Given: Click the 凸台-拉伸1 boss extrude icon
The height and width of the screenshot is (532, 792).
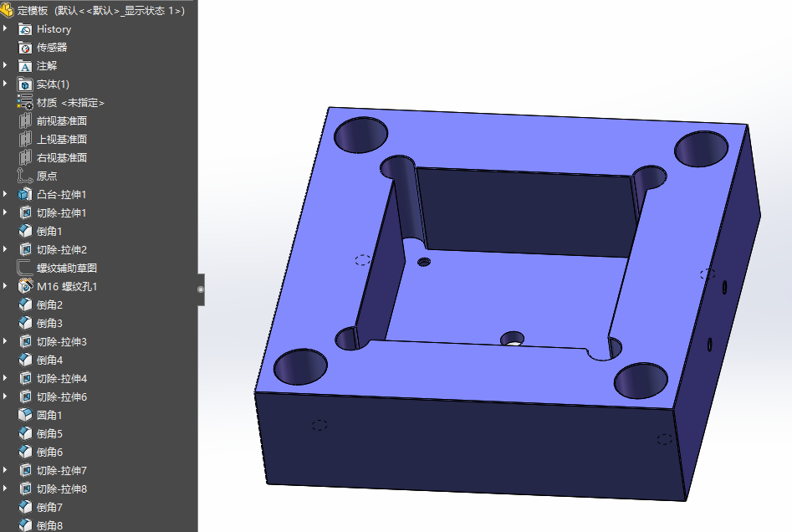Looking at the screenshot, I should [25, 195].
